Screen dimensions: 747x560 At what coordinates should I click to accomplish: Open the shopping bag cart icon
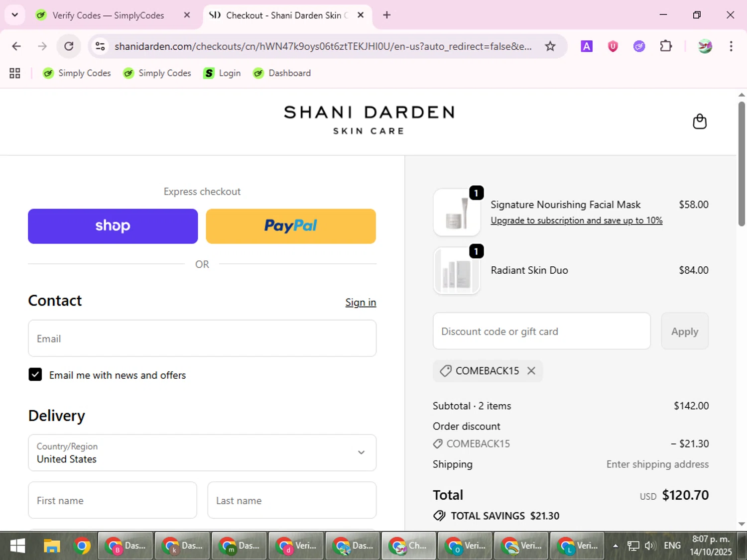point(700,121)
